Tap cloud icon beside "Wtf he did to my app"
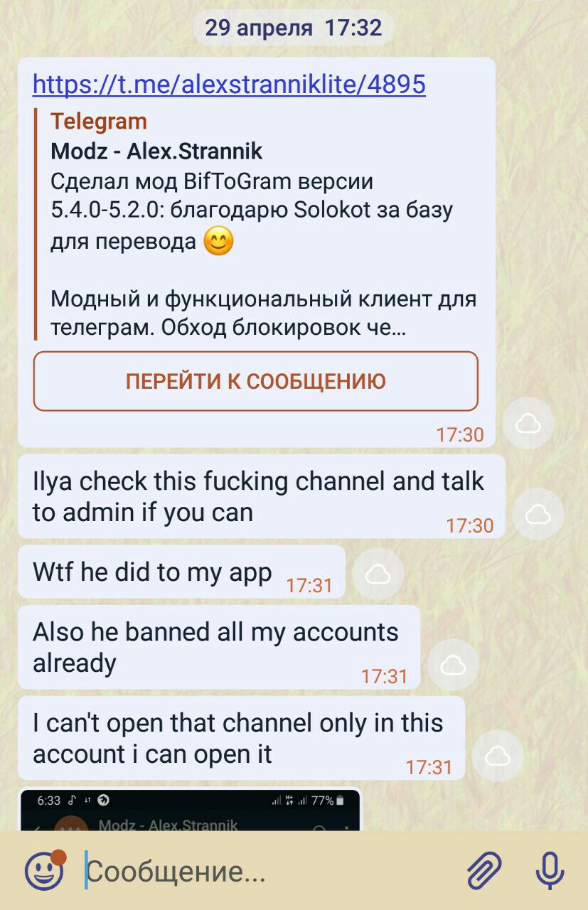This screenshot has width=588, height=910. point(378,573)
